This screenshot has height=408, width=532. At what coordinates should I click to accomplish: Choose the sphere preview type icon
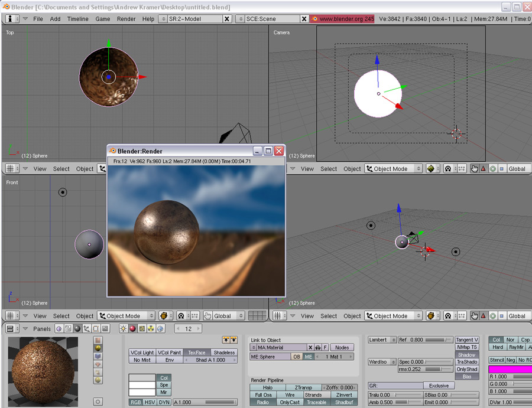coord(98,348)
